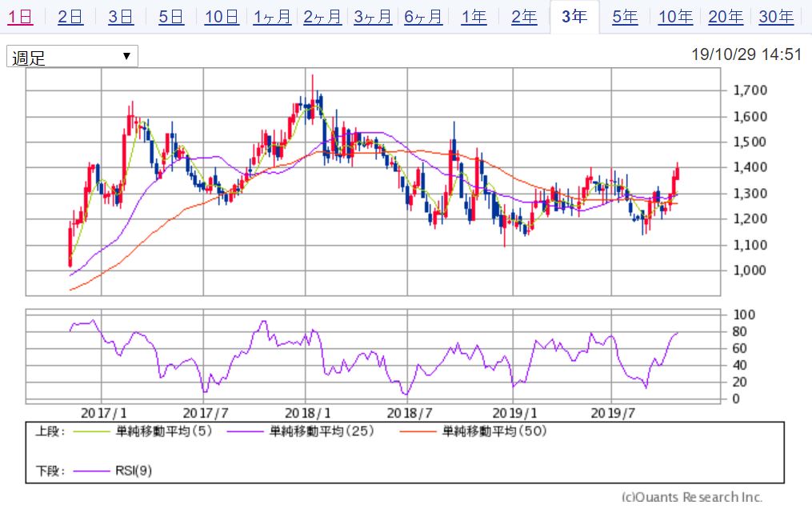Select the 1年 chart range
The width and height of the screenshot is (812, 513).
click(x=474, y=17)
